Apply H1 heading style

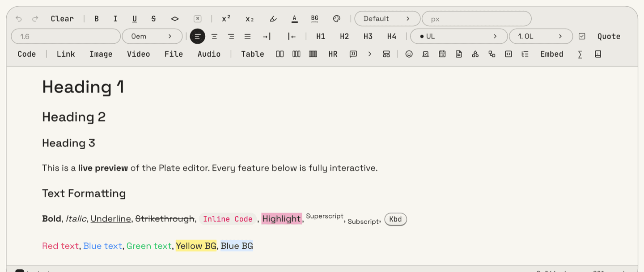[x=321, y=37]
